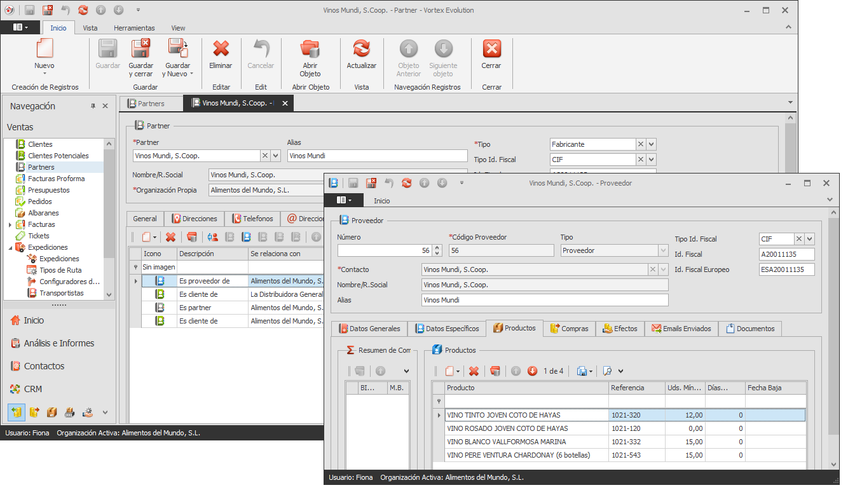The width and height of the screenshot is (862, 504).
Task: Close the Vinos Mundi document tab
Action: 285,103
